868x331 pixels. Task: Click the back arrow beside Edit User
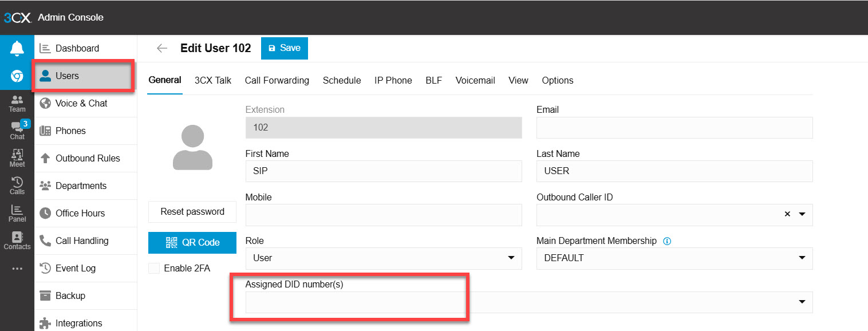pos(162,48)
